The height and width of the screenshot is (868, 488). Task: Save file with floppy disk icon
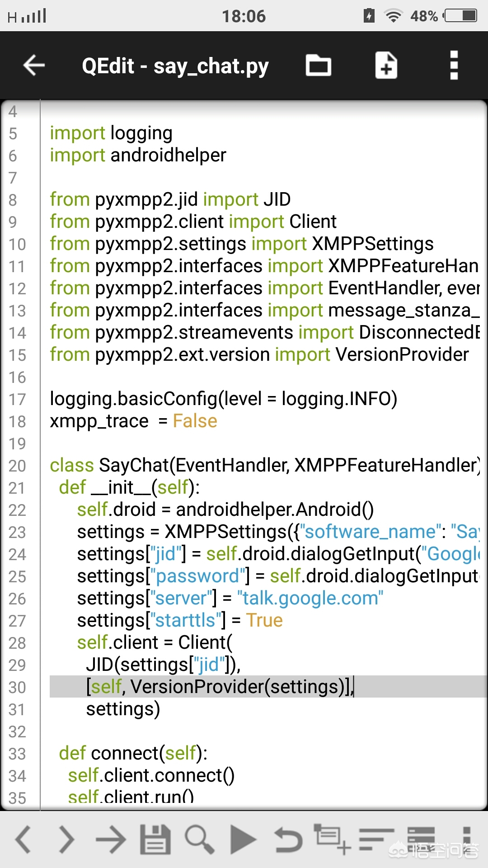tap(155, 840)
